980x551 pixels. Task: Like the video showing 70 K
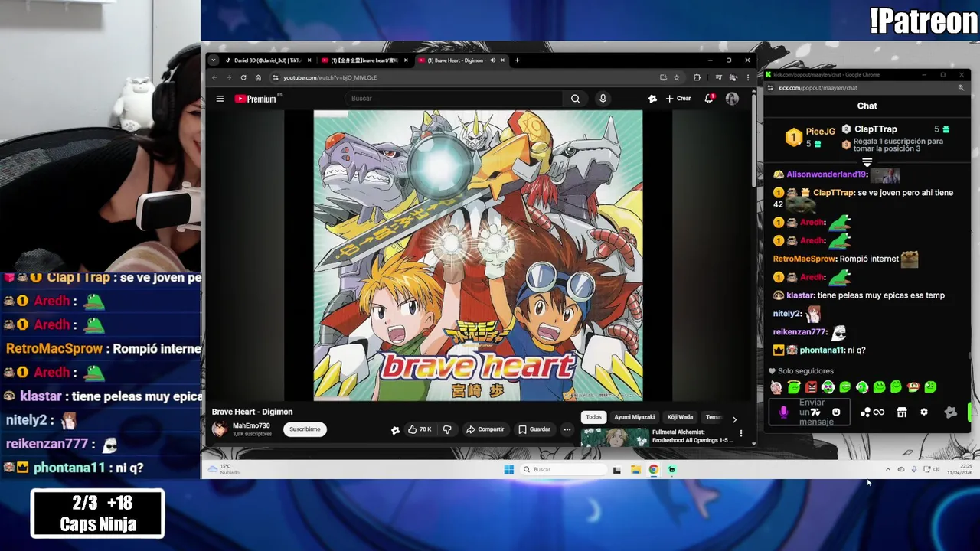pyautogui.click(x=420, y=429)
